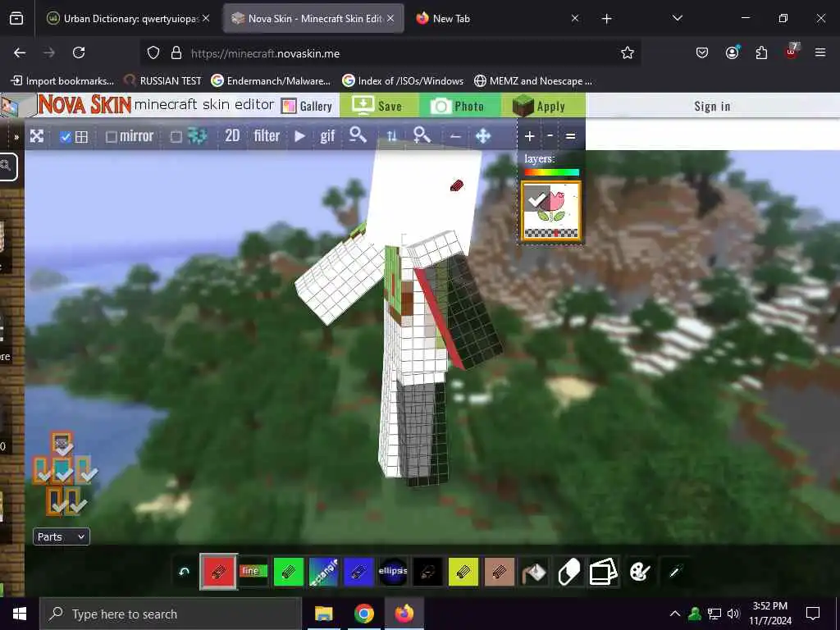The image size is (840, 630).
Task: Toggle the head part visibility
Action: tap(62, 445)
